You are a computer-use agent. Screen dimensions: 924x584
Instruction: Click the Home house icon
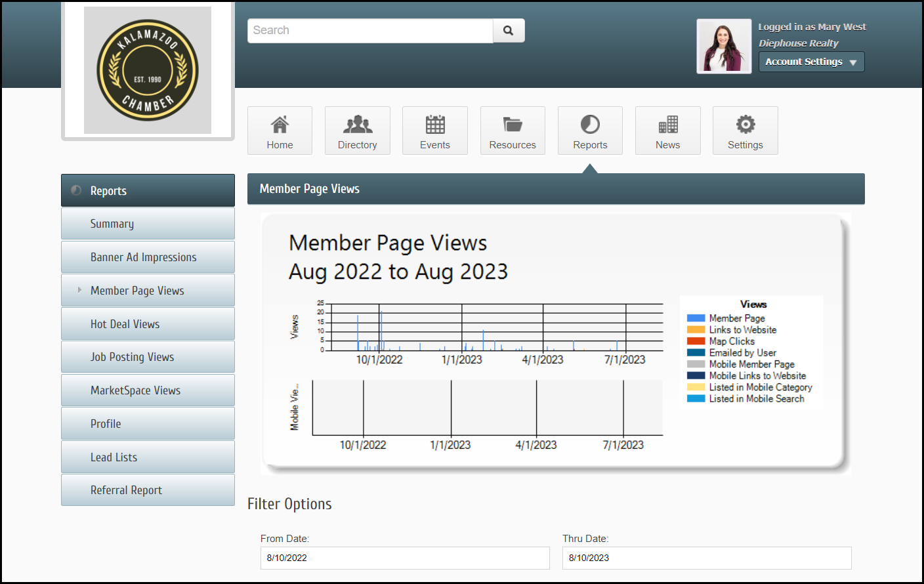pos(280,125)
